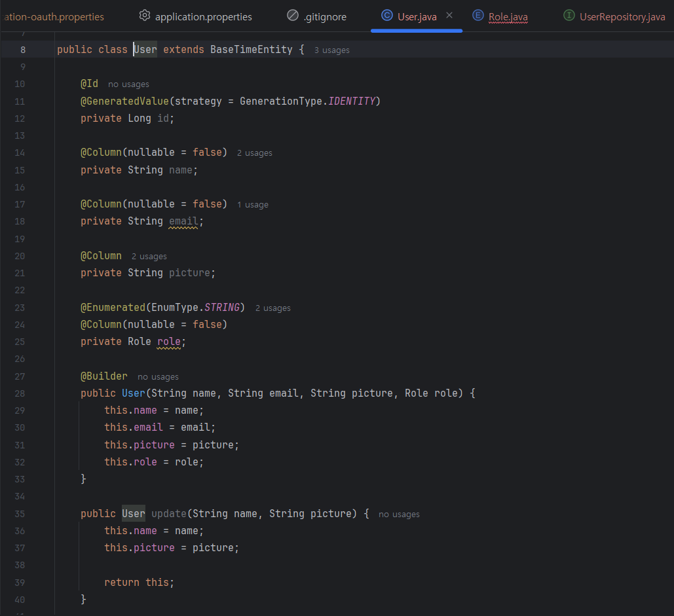The height and width of the screenshot is (616, 674).
Task: Click the @Enumerated annotation
Action: pos(113,307)
